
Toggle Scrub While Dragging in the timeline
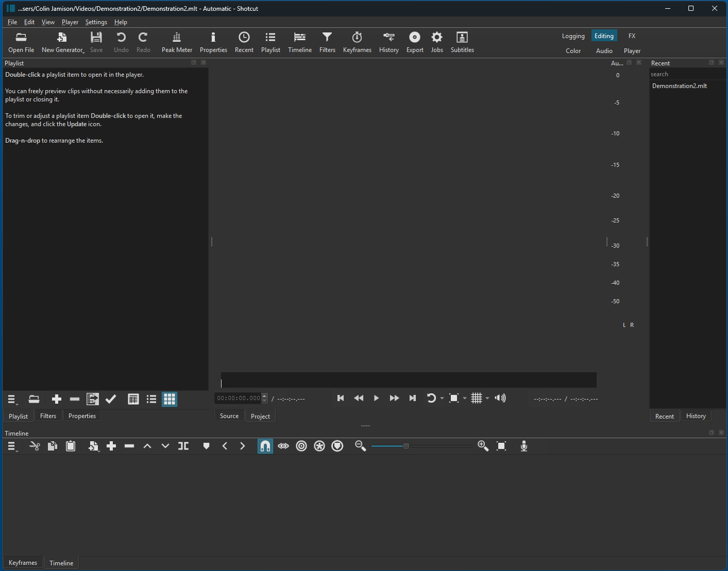[283, 446]
